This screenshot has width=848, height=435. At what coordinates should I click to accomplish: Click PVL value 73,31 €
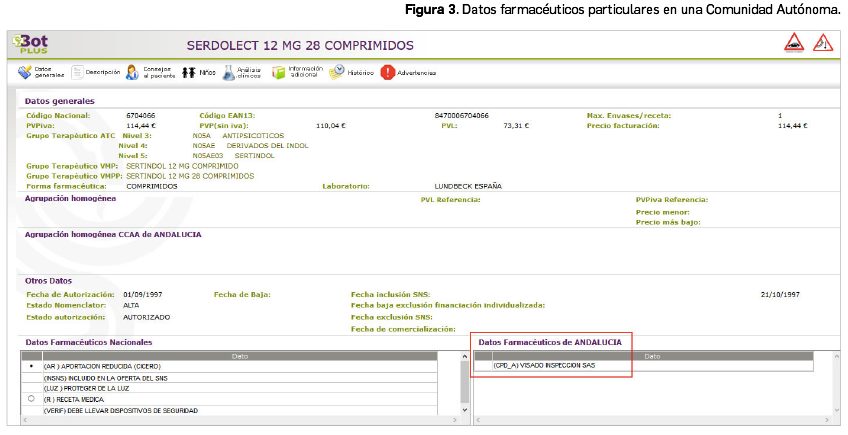[x=516, y=126]
